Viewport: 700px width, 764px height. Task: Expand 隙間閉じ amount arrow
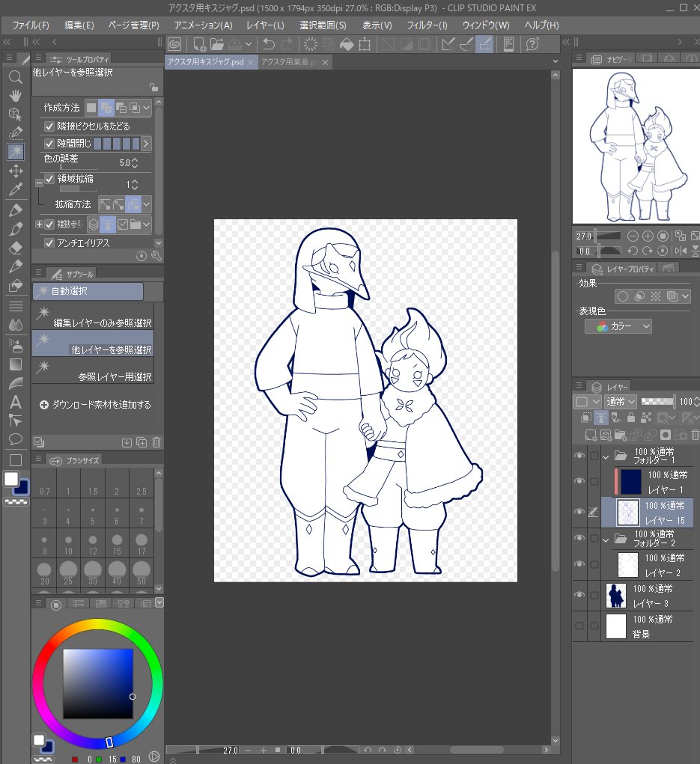pyautogui.click(x=146, y=144)
